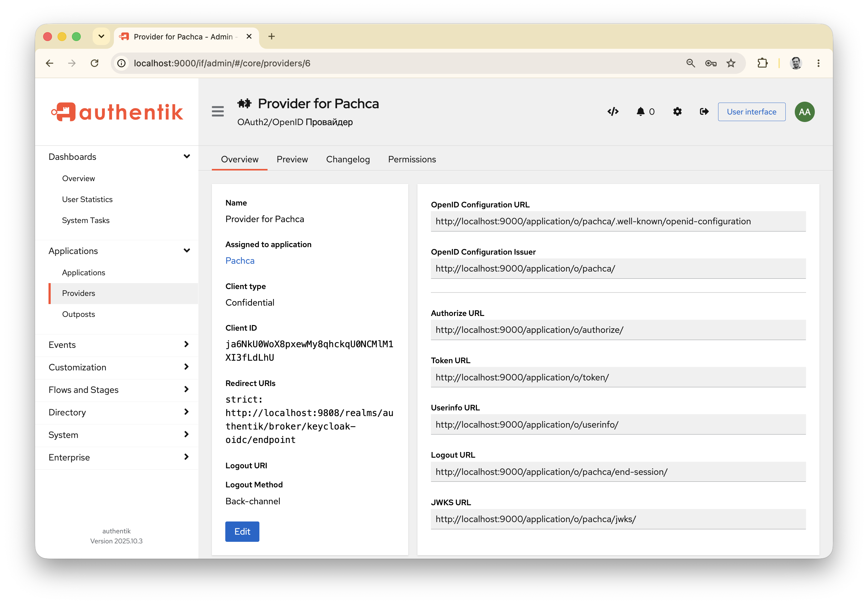The image size is (868, 605).
Task: Toggle the sidebar with the hamburger menu icon
Action: click(218, 111)
